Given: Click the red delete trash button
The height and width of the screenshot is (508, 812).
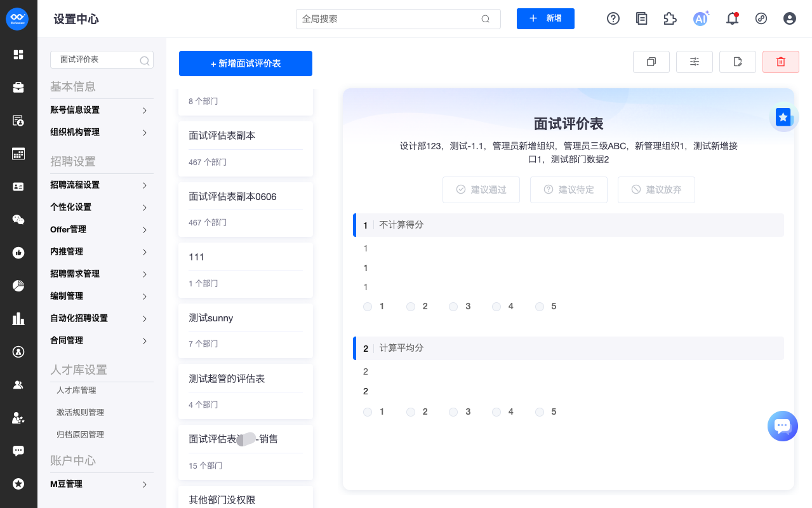Looking at the screenshot, I should (x=781, y=62).
